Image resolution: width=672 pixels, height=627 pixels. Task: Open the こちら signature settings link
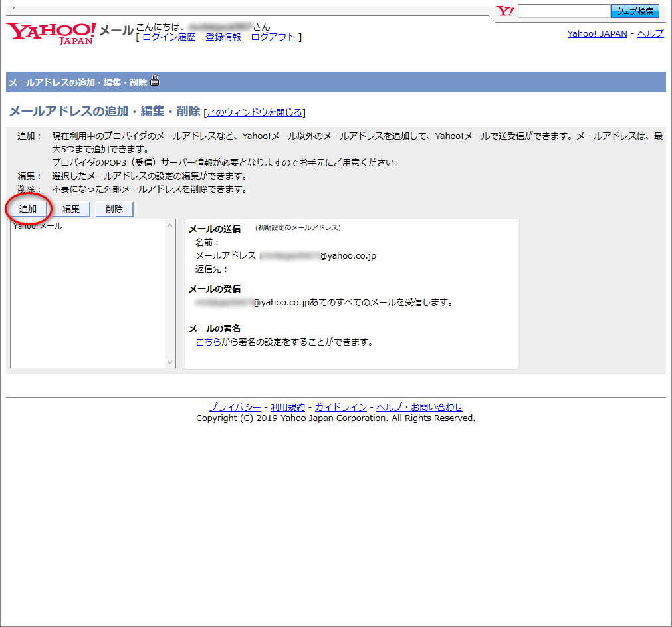point(208,342)
